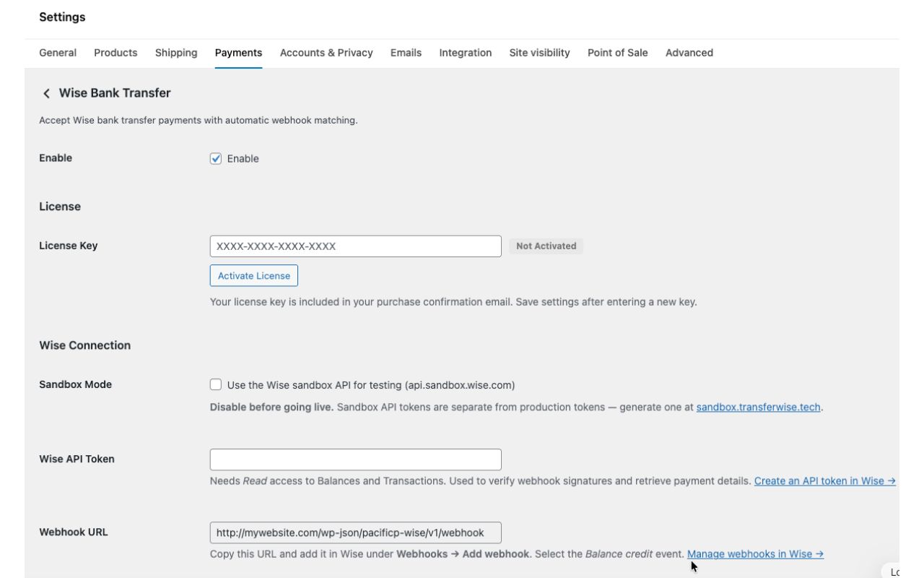The height and width of the screenshot is (578, 924).
Task: Click the Wise Connection section heading
Action: tap(85, 345)
